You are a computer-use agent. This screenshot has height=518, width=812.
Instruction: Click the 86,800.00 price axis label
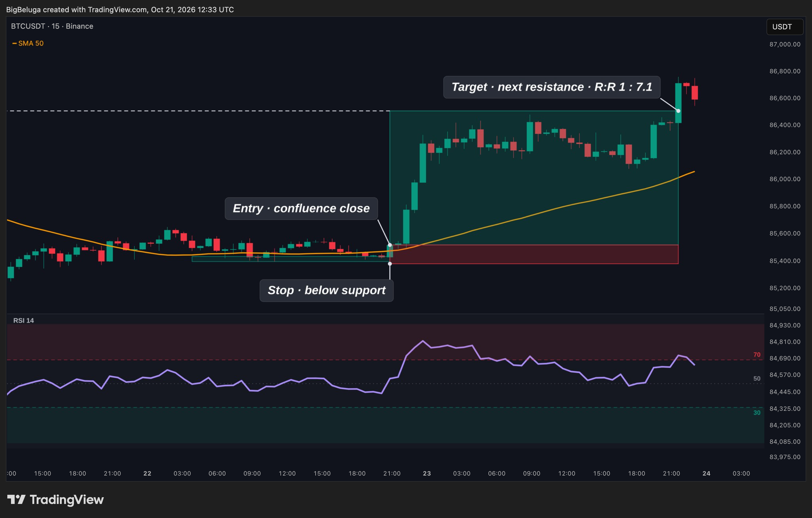point(785,71)
